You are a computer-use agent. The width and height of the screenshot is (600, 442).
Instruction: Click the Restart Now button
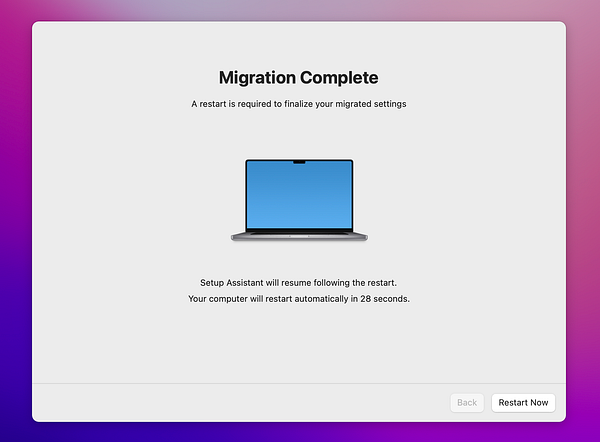click(523, 403)
